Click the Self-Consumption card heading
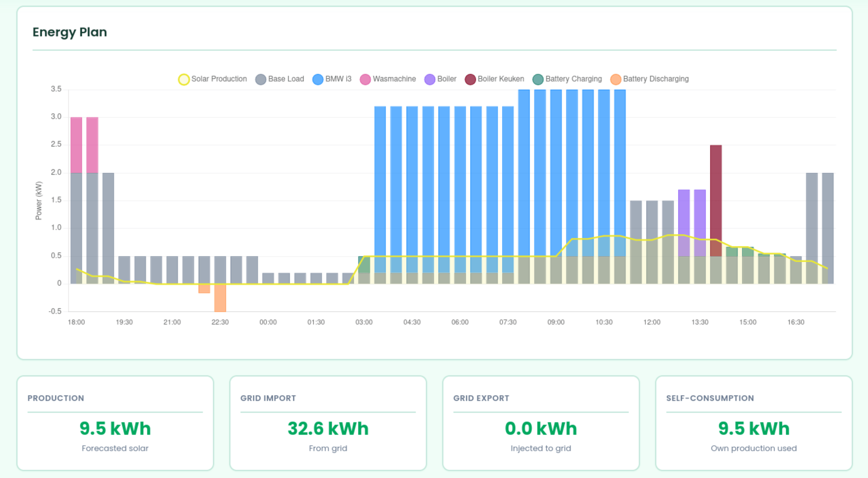 [x=710, y=398]
